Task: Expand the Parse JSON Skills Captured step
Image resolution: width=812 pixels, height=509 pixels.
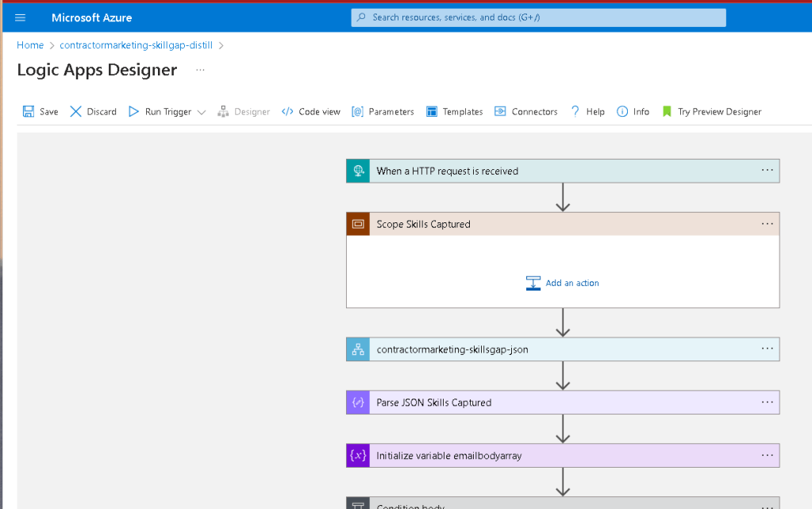Action: (563, 403)
